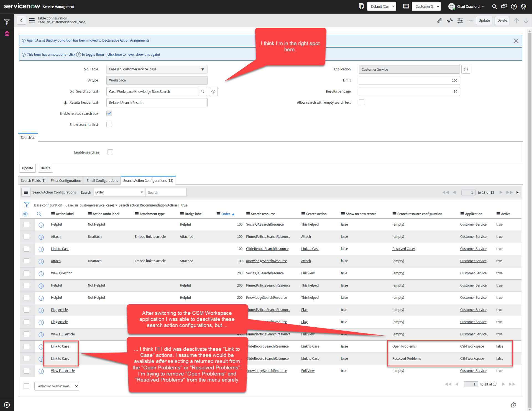Open more options ellipsis in header
Image resolution: width=532 pixels, height=411 pixels.
[470, 21]
